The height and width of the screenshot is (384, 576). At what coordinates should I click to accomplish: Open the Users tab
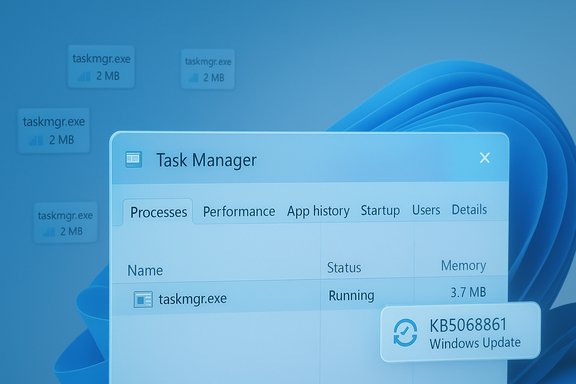click(426, 210)
